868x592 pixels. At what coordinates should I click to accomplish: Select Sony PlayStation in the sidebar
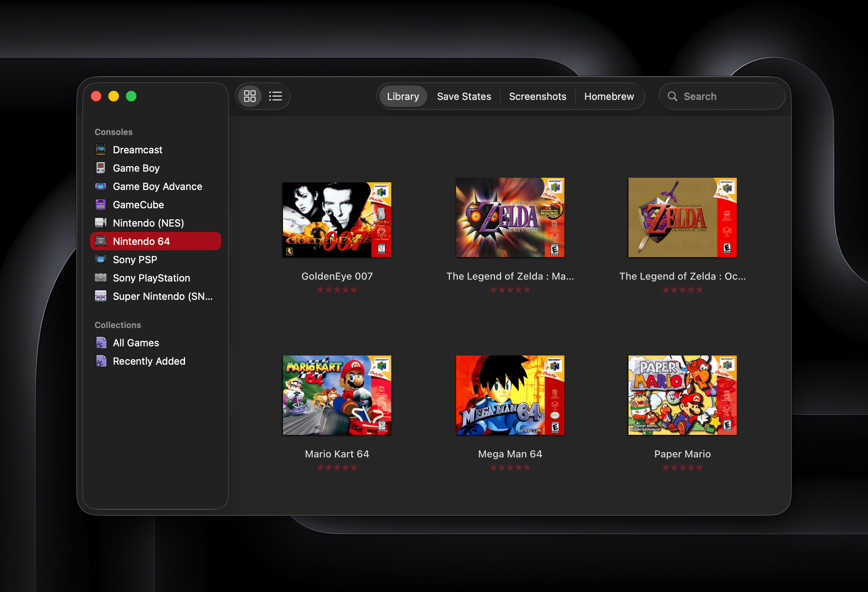pyautogui.click(x=156, y=278)
